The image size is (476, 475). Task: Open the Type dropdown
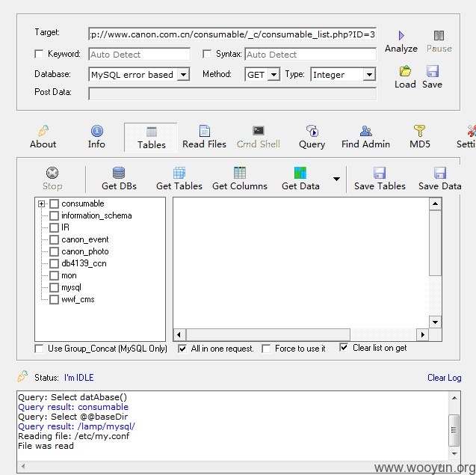[369, 75]
